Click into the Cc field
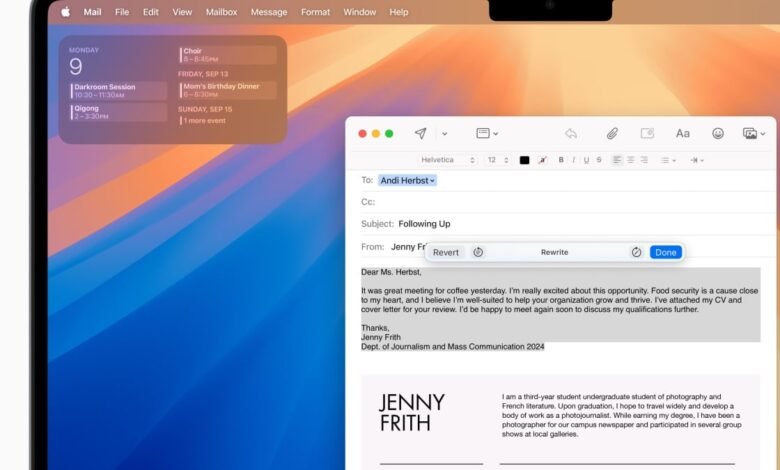 pyautogui.click(x=560, y=202)
